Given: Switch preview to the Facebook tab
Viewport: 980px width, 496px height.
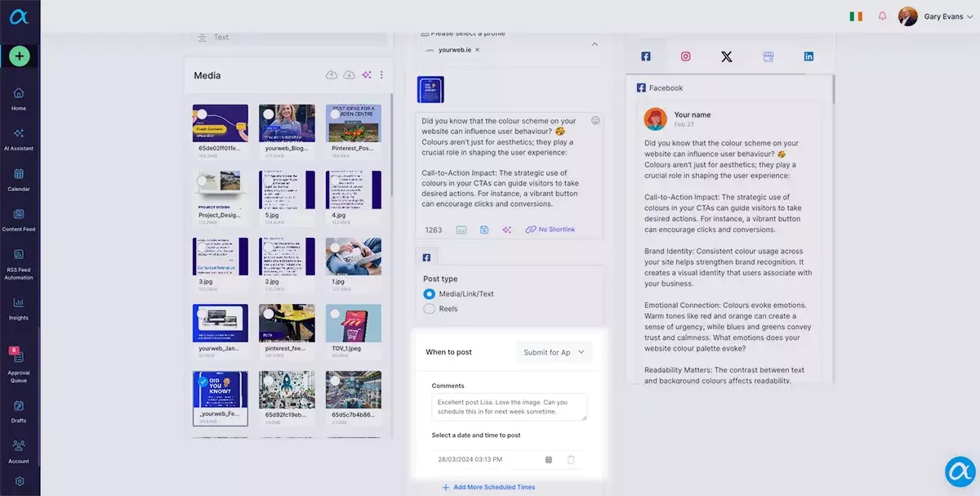Looking at the screenshot, I should [645, 56].
